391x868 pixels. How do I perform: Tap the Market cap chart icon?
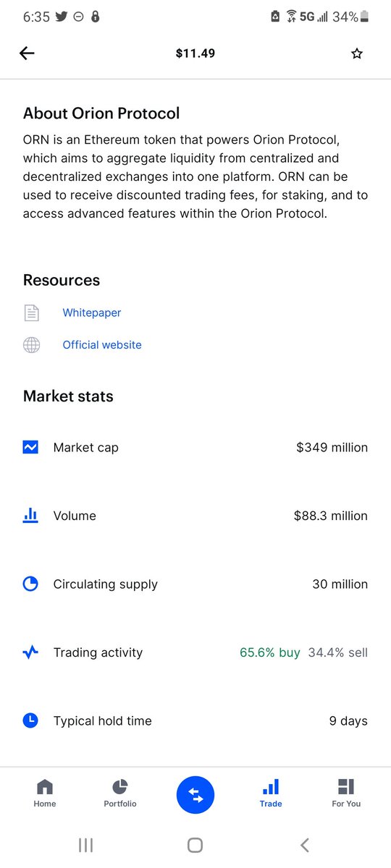pos(30,448)
